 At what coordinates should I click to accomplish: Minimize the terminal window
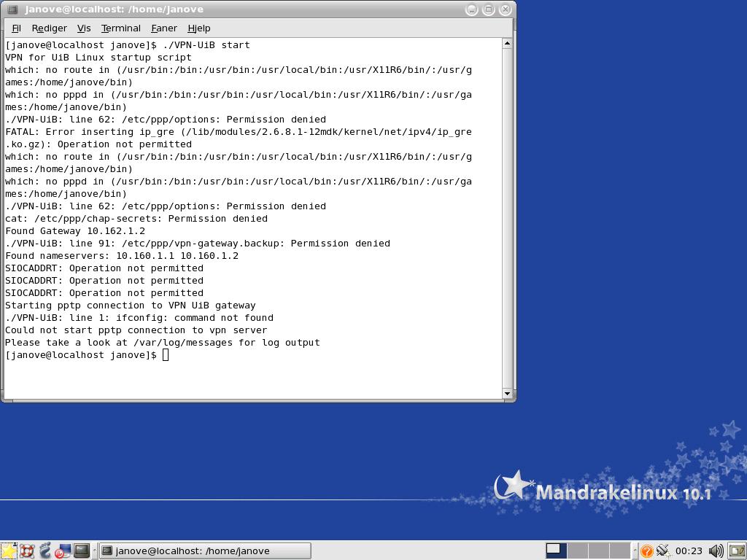tap(472, 9)
